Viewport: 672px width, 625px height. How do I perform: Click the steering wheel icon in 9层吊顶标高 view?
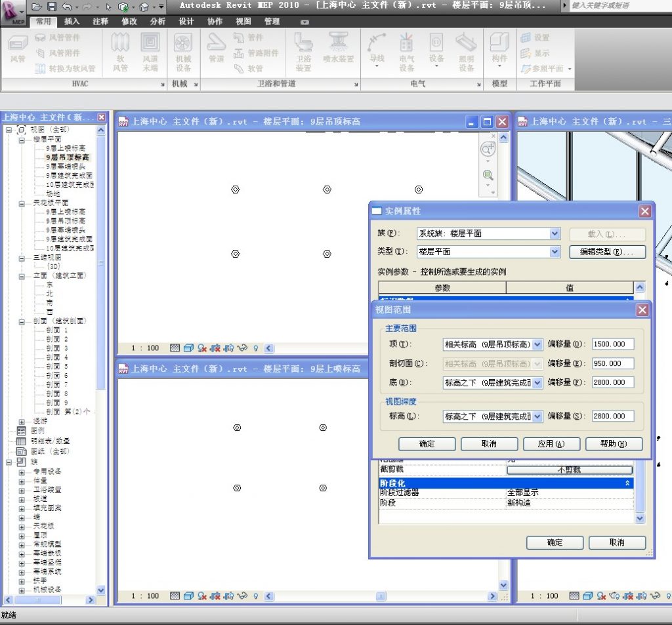(x=488, y=150)
